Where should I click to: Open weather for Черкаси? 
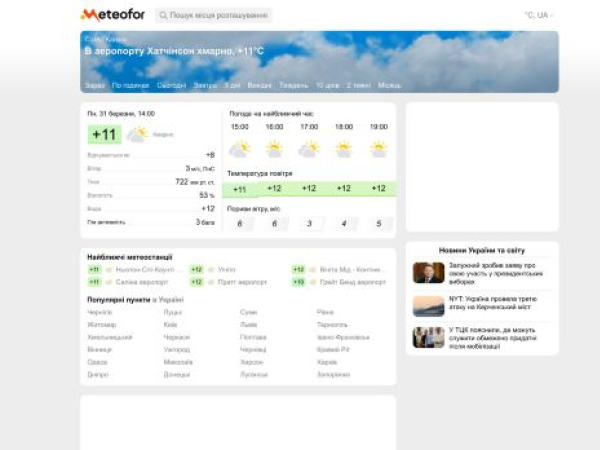point(176,337)
